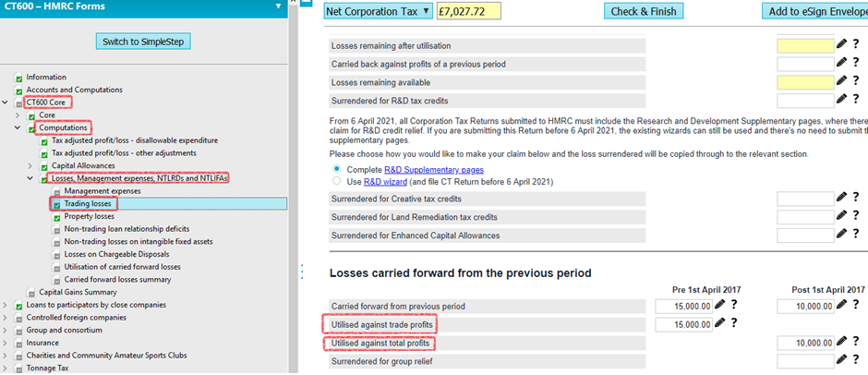
Task: Click pencil icon for Losses remaining after utilisation
Action: 841,44
